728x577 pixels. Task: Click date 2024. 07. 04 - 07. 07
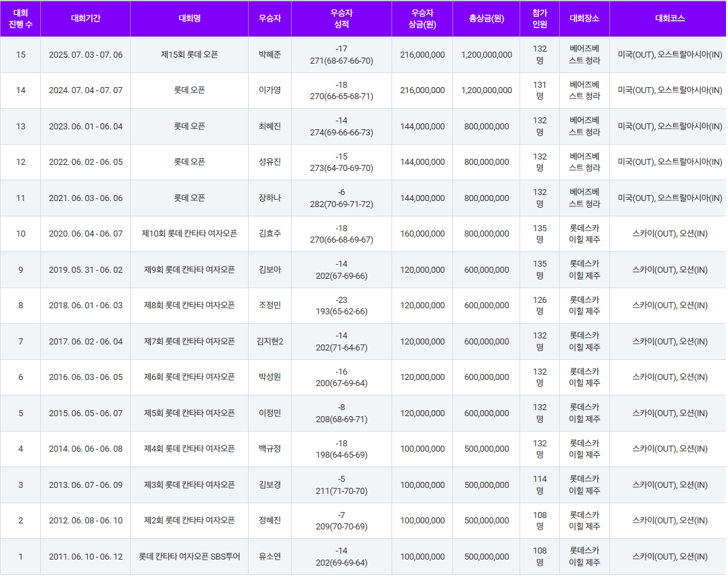pos(86,90)
